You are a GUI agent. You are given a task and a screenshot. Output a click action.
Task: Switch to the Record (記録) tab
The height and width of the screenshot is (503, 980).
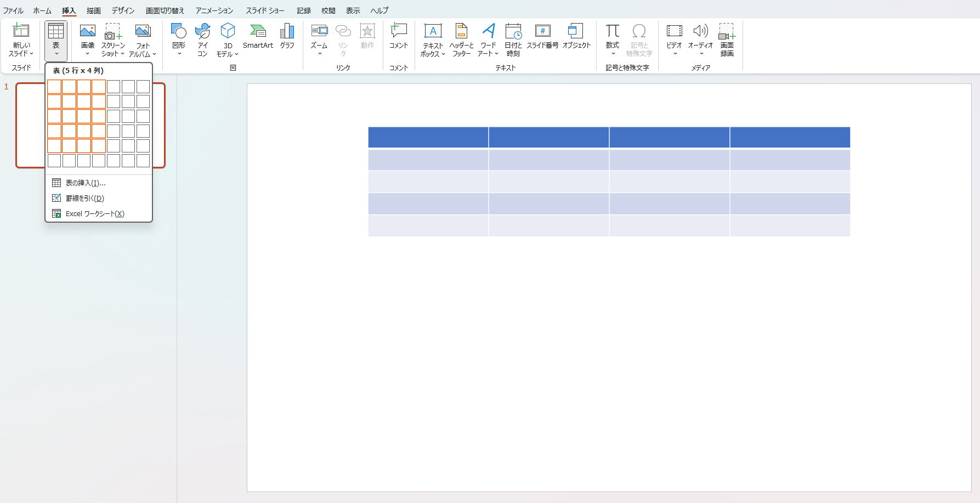pyautogui.click(x=304, y=10)
